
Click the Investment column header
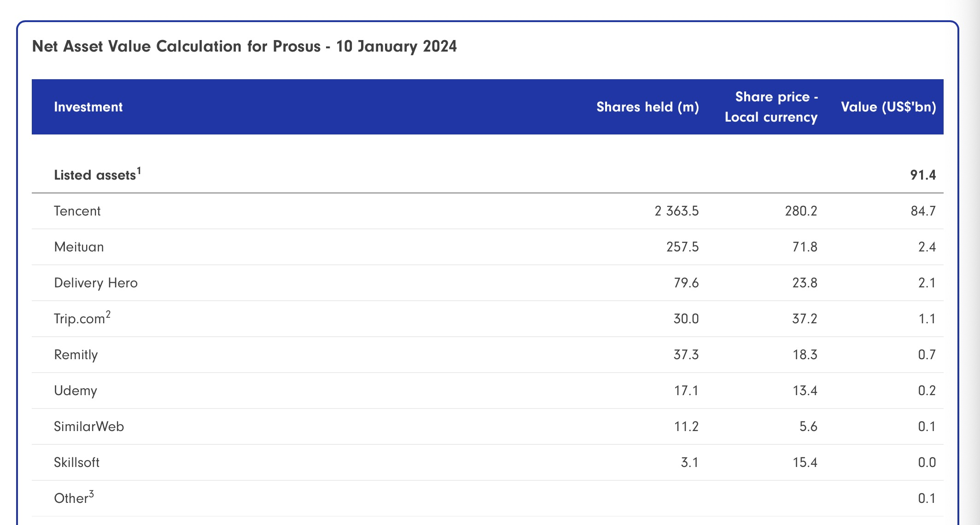tap(88, 107)
